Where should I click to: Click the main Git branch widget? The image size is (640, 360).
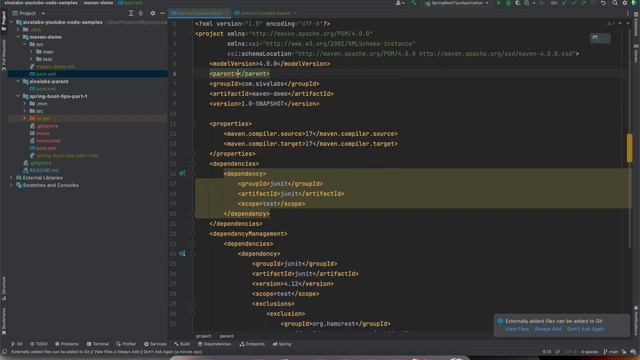tap(611, 352)
